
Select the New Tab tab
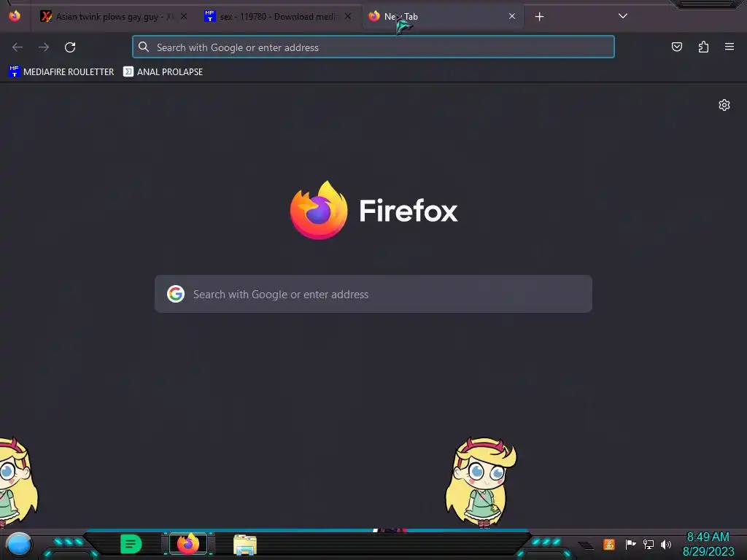click(x=443, y=17)
